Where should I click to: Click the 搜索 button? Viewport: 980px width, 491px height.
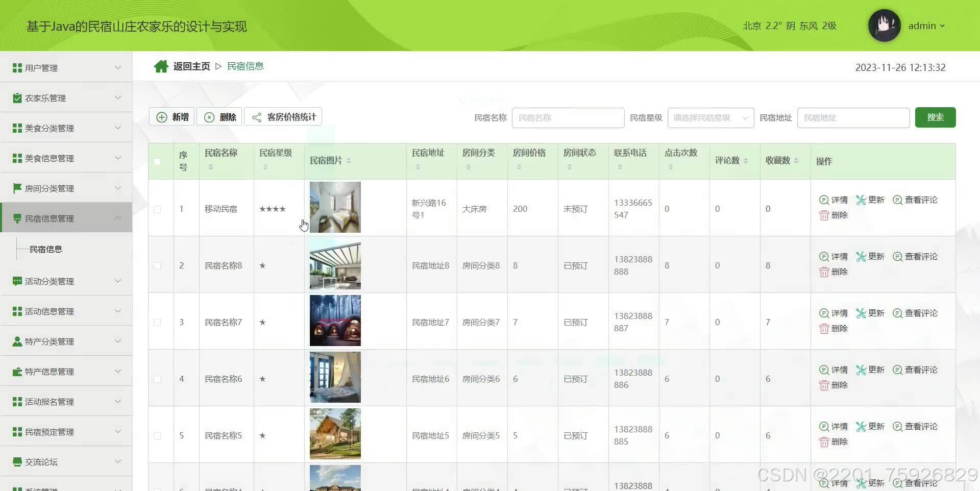[935, 117]
